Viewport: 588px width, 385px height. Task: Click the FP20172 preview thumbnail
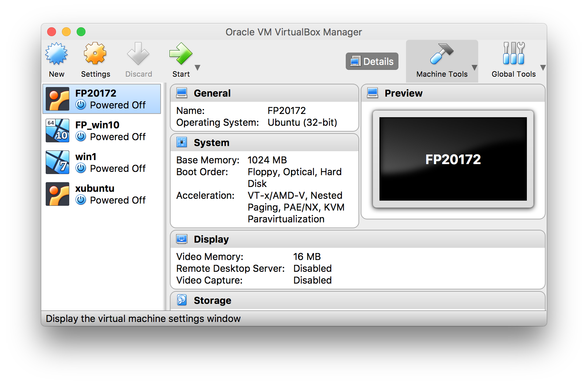click(453, 159)
